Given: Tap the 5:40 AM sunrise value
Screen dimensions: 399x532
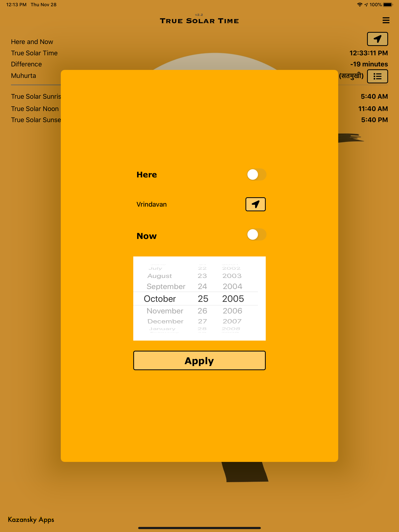Looking at the screenshot, I should click(x=374, y=96).
